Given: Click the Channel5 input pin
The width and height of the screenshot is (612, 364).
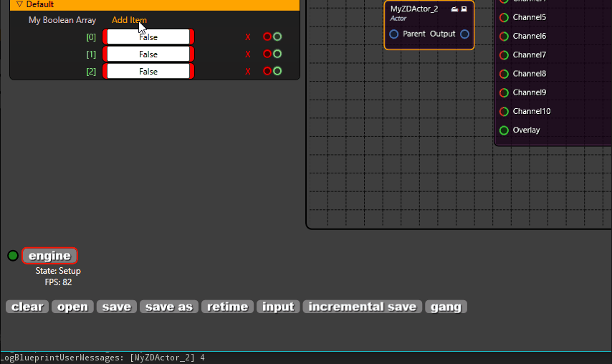Looking at the screenshot, I should coord(504,17).
